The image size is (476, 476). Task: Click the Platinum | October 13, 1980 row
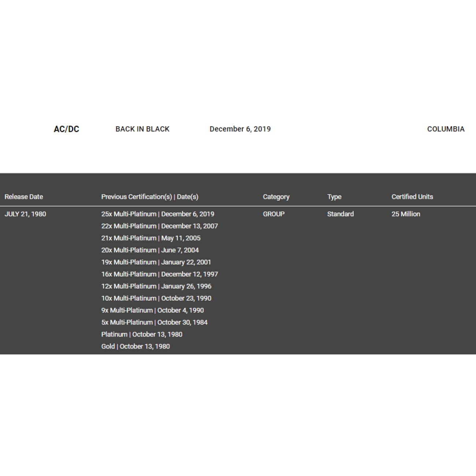point(142,334)
